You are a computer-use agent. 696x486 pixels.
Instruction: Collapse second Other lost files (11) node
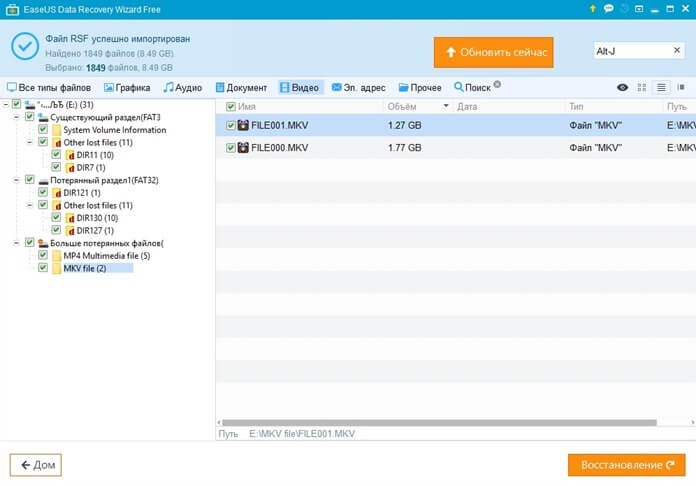(x=30, y=205)
